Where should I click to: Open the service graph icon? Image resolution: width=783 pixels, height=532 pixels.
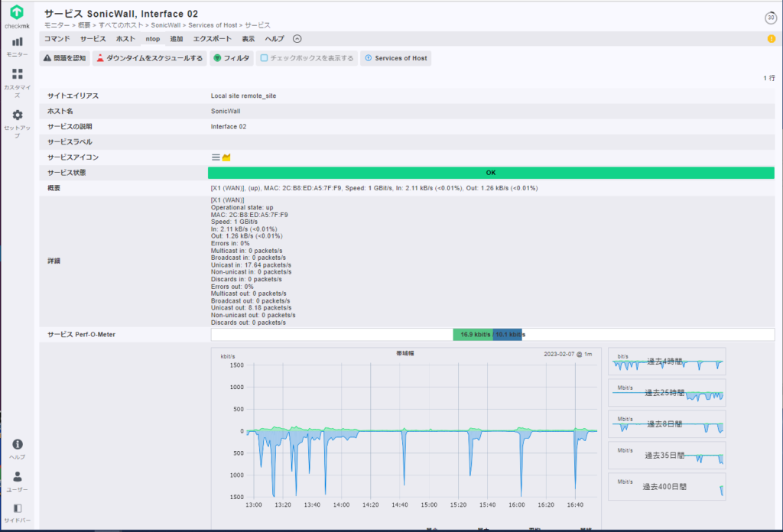pos(226,157)
